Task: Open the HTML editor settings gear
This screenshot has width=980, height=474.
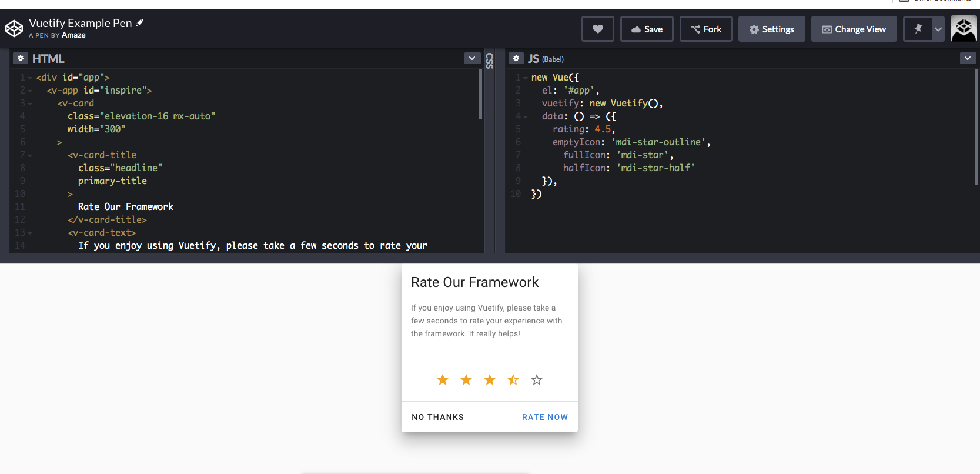Action: click(21, 58)
